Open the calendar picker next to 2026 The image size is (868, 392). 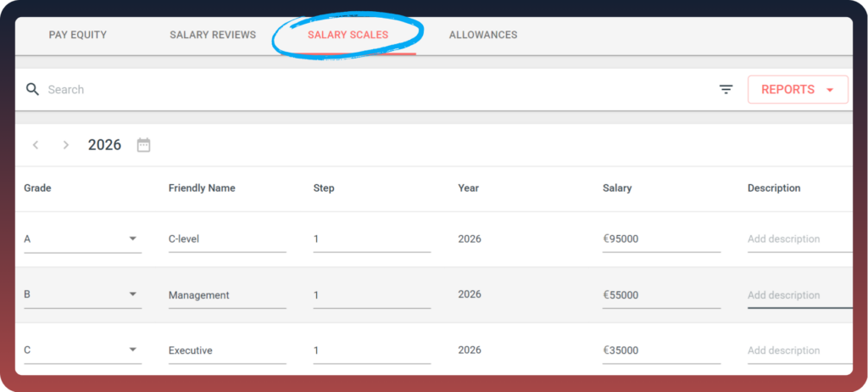point(144,145)
